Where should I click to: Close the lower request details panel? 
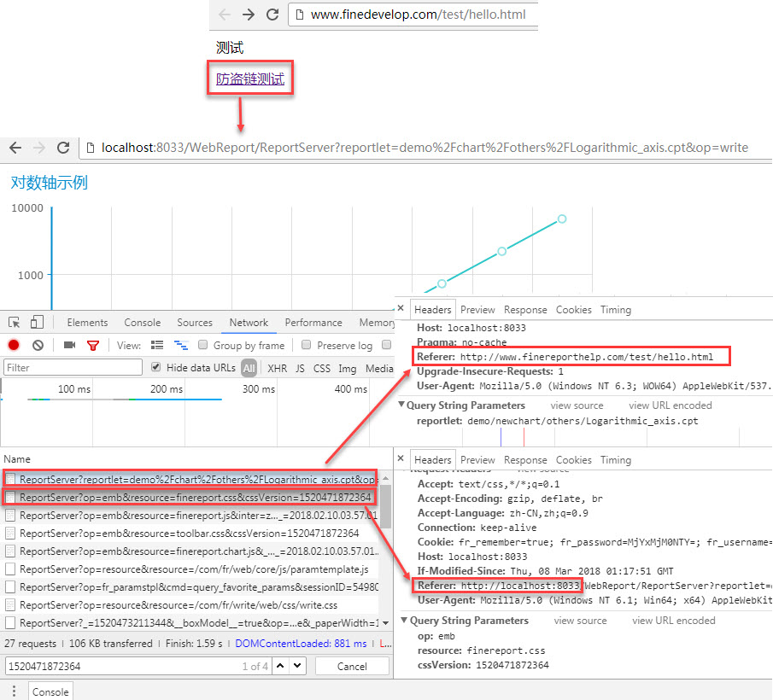click(401, 458)
